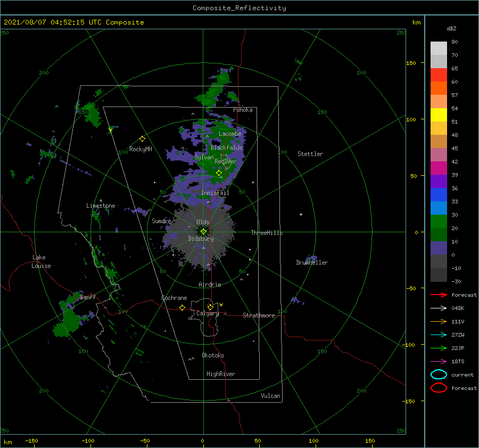Pick the light blue 33-30 dBZ swatch
479x448 pixels.
click(439, 208)
